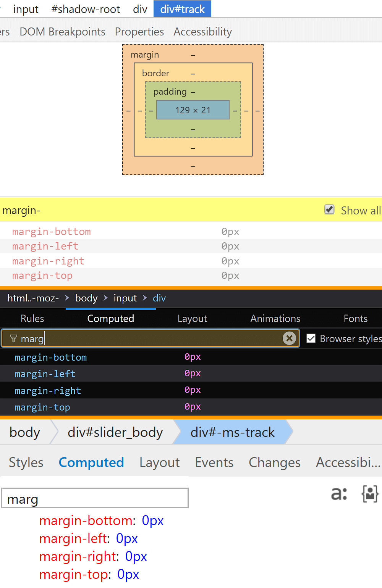Select div#slider_body in the breadcrumb
This screenshot has width=382, height=588.
115,432
